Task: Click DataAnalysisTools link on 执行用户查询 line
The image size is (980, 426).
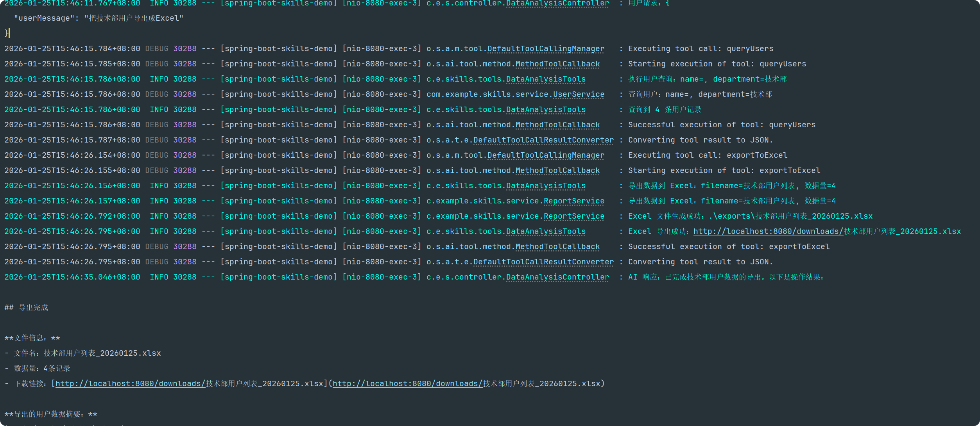Action: (546, 79)
